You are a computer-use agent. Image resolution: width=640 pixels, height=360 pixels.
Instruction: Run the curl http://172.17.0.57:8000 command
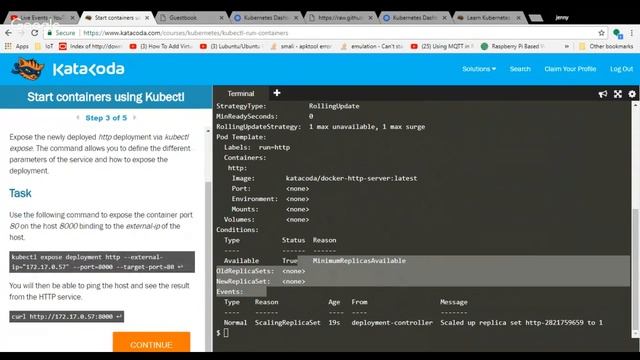click(x=67, y=316)
